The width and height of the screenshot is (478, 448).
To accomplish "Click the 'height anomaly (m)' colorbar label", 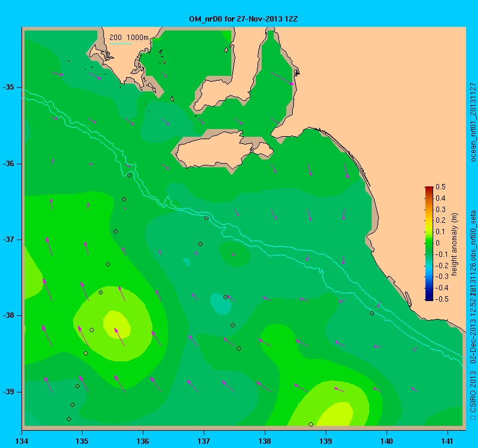I will point(454,244).
